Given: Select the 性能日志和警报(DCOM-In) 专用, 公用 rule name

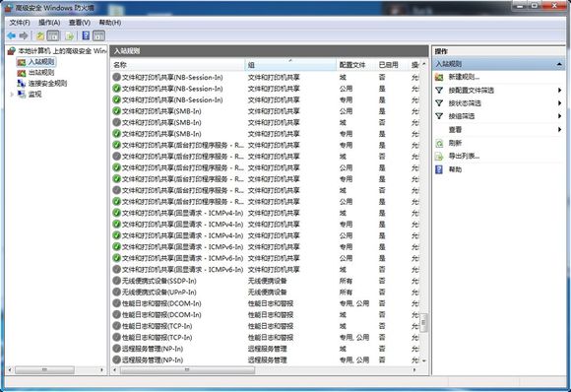Looking at the screenshot, I should pyautogui.click(x=161, y=303).
